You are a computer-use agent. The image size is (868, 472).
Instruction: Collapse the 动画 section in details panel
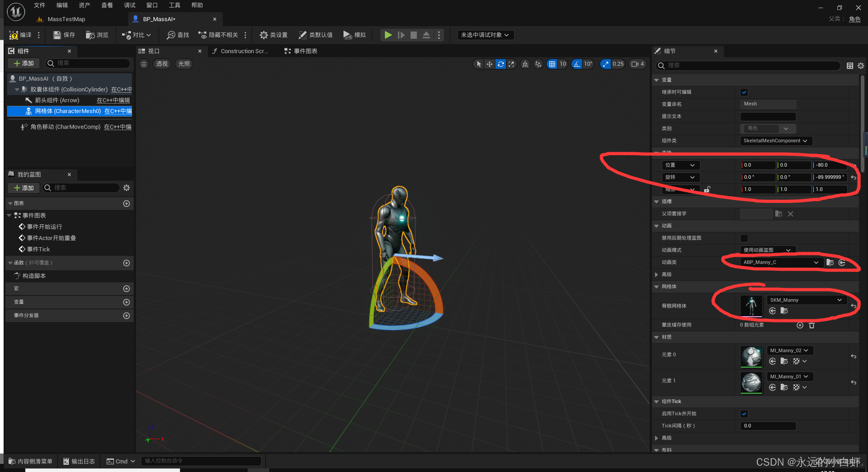click(x=656, y=226)
